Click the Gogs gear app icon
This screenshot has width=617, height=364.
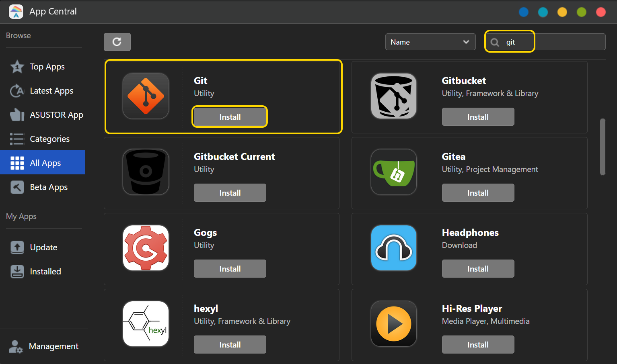click(x=146, y=248)
